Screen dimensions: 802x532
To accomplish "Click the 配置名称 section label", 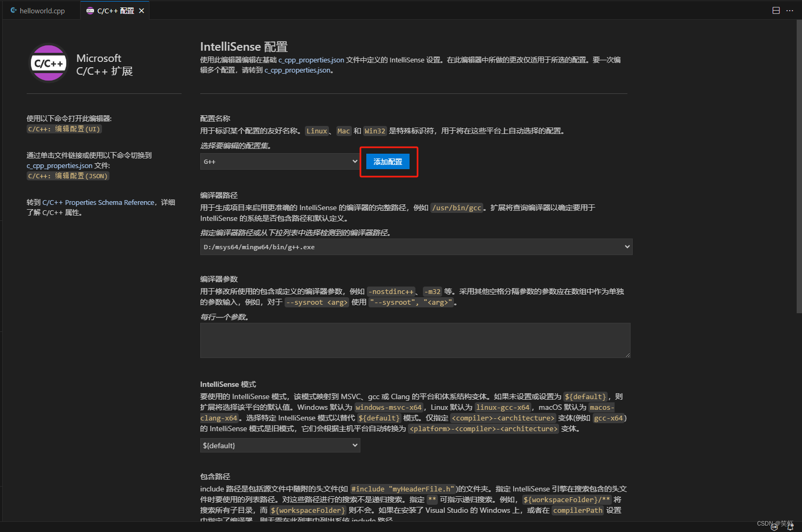I will coord(215,118).
